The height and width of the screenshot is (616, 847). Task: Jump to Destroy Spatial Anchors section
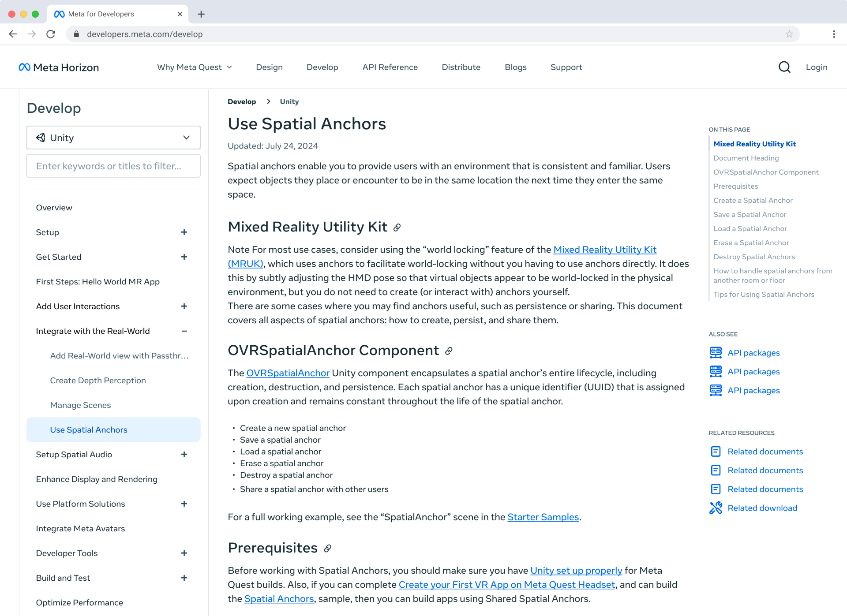754,257
